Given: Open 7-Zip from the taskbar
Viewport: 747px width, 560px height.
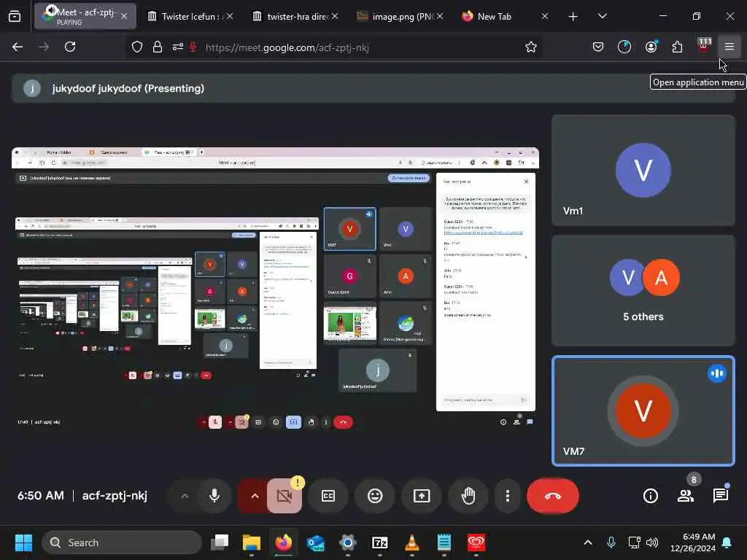Looking at the screenshot, I should pyautogui.click(x=379, y=542).
